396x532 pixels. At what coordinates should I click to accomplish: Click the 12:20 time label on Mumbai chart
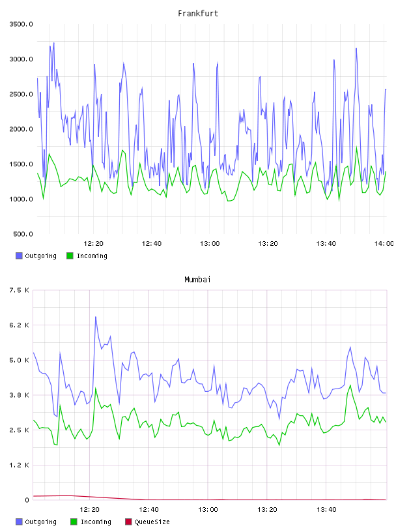pos(89,509)
